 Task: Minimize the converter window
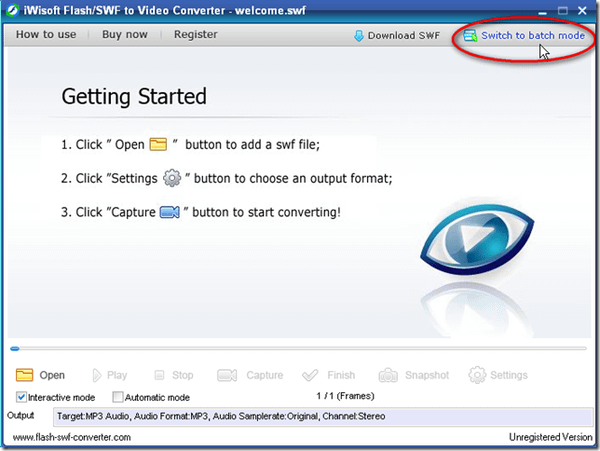pos(542,11)
